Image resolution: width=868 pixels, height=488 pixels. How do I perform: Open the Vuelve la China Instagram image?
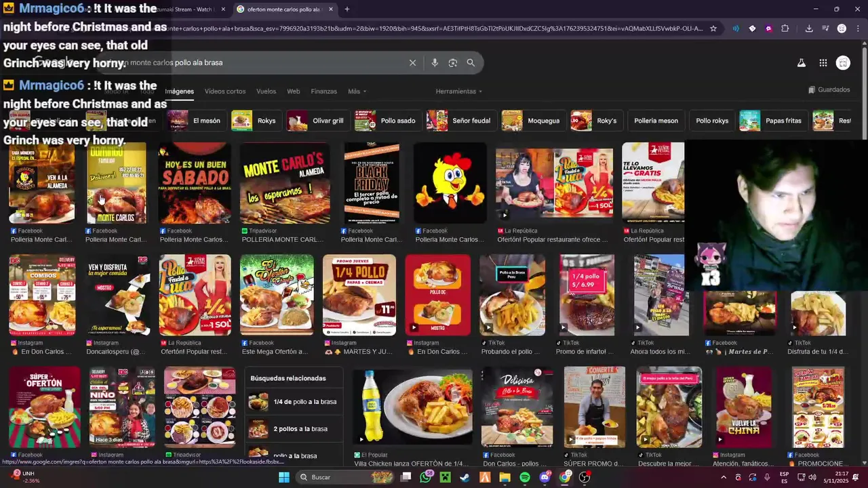744,407
